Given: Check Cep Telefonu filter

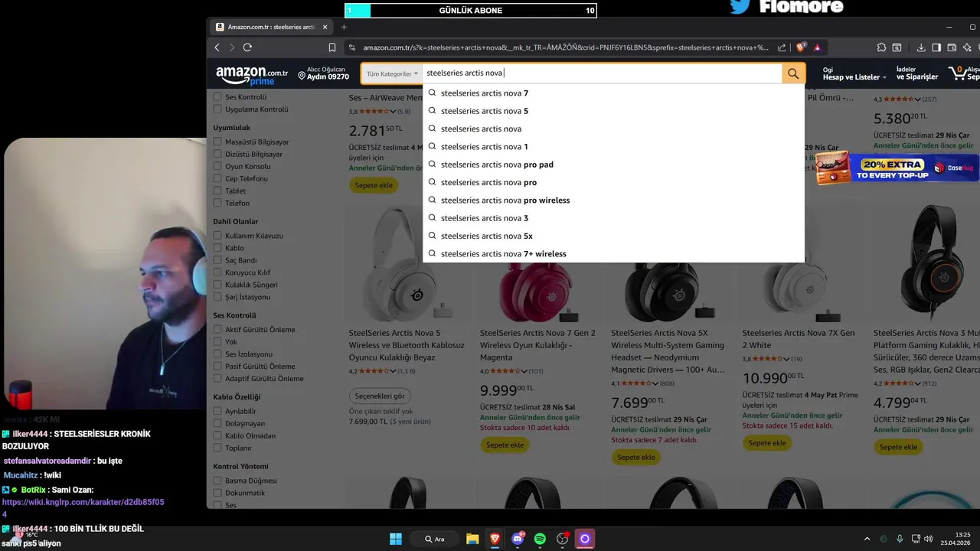Looking at the screenshot, I should tap(217, 178).
